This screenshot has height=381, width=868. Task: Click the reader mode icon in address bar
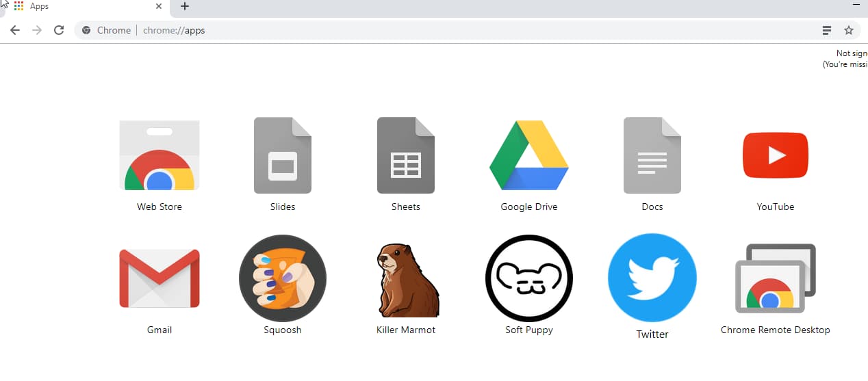pos(827,30)
